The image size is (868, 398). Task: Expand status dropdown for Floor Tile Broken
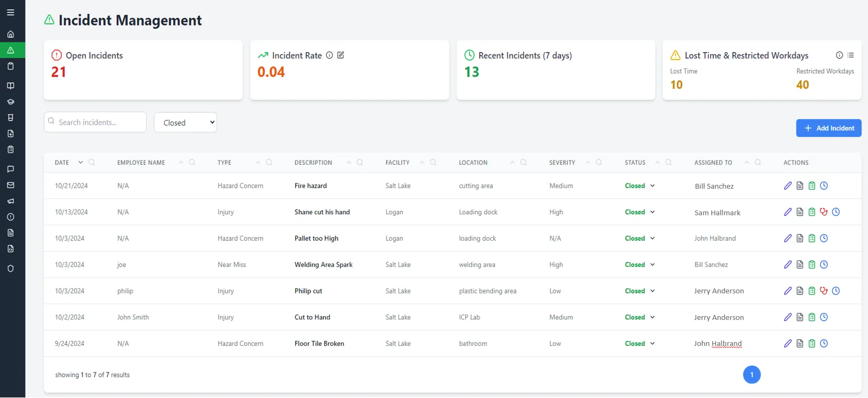point(652,343)
